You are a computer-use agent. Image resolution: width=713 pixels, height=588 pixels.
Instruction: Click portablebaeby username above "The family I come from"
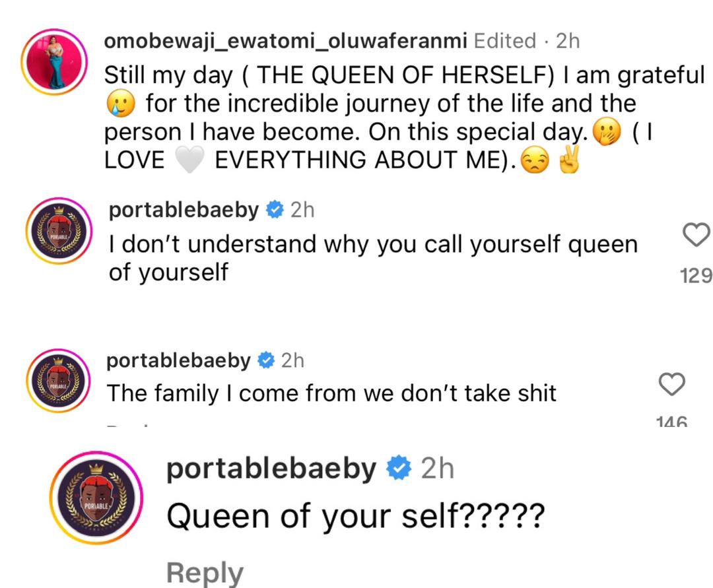tap(179, 360)
